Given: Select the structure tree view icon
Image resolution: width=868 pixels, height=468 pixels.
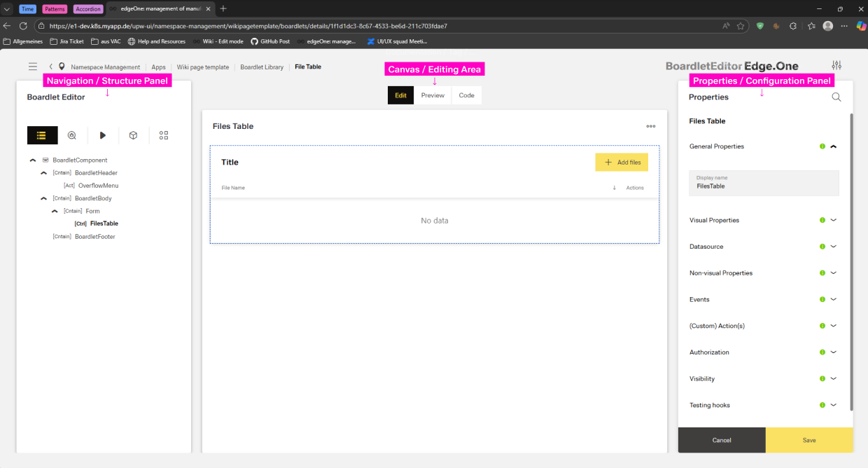Looking at the screenshot, I should (42, 135).
